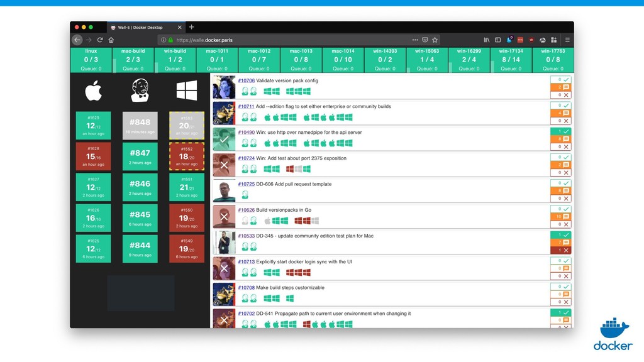This screenshot has width=644, height=362.
Task: Click the large Apple logo column header
Action: 93,90
